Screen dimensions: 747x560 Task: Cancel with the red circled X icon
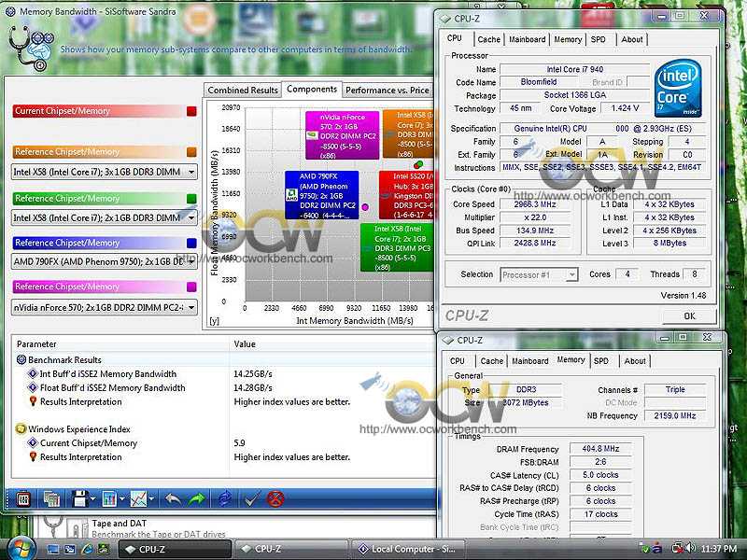click(x=275, y=499)
